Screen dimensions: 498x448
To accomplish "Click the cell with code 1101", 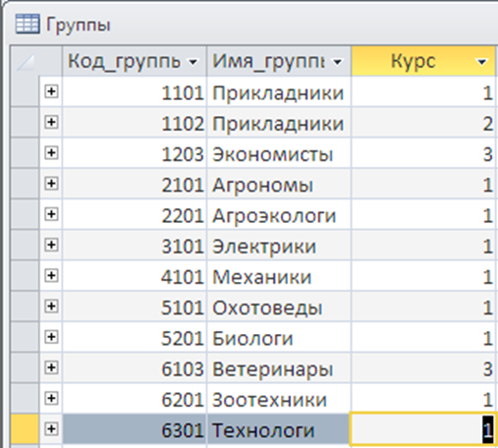I will click(135, 91).
